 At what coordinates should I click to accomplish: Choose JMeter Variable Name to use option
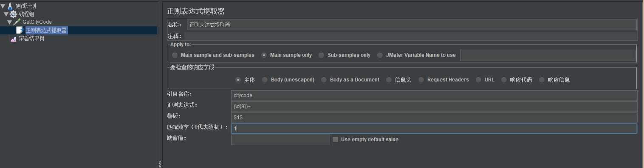[380, 55]
